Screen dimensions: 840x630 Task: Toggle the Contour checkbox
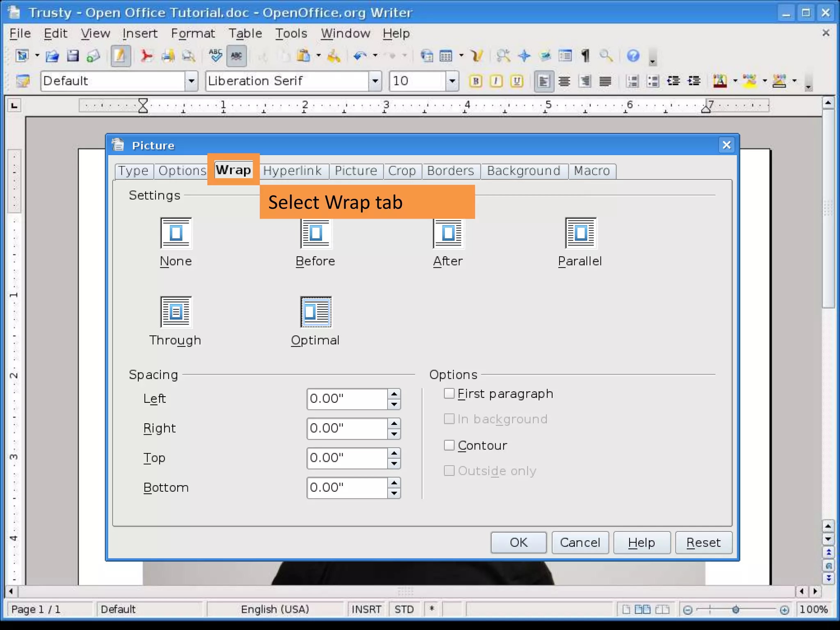[449, 445]
